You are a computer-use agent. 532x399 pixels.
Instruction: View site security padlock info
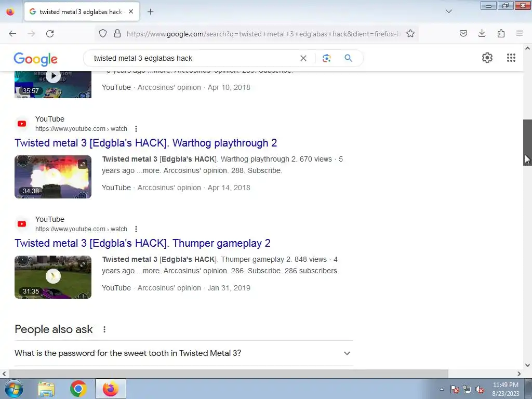click(x=117, y=34)
